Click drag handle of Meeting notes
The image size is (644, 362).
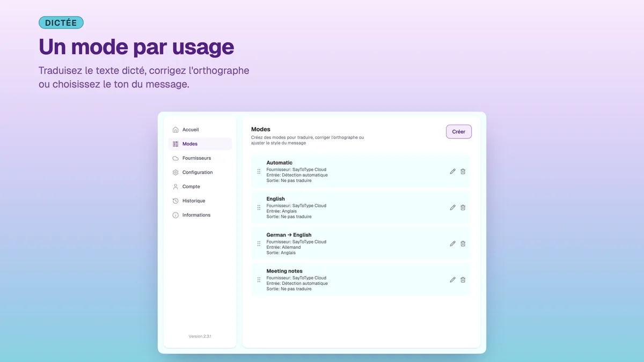click(x=259, y=280)
